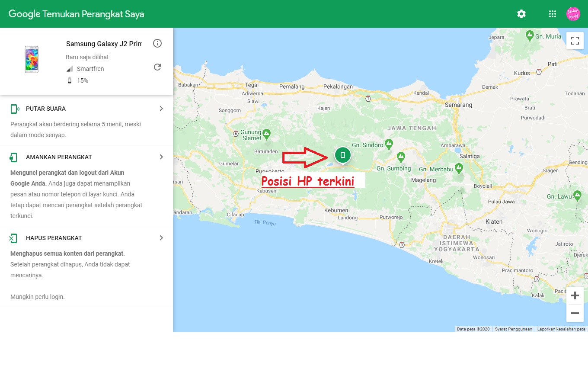This screenshot has width=588, height=369.
Task: Click the Semarang city label on map
Action: pos(459,105)
